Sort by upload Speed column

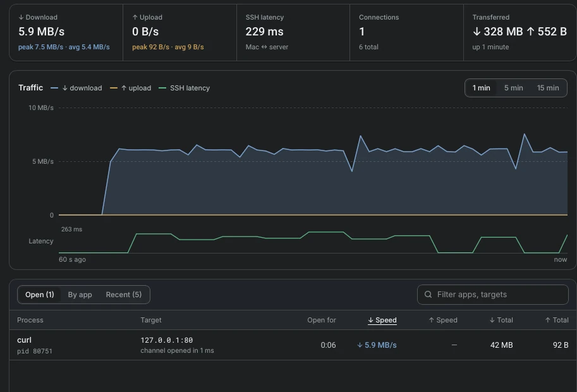pyautogui.click(x=443, y=320)
